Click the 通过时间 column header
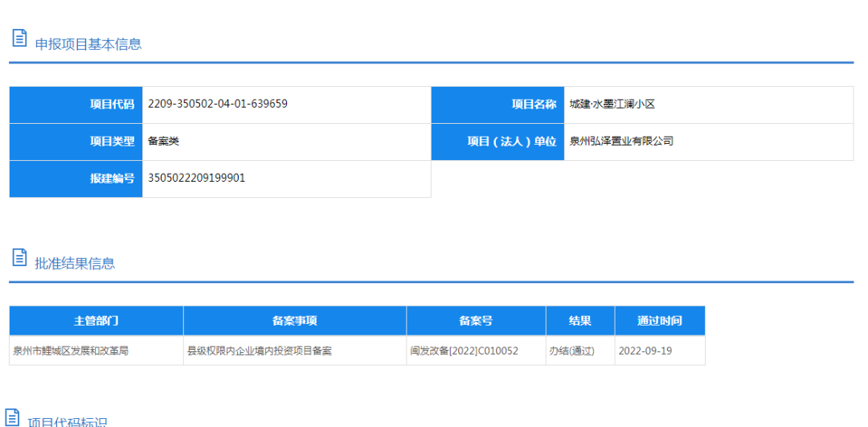 coord(660,321)
